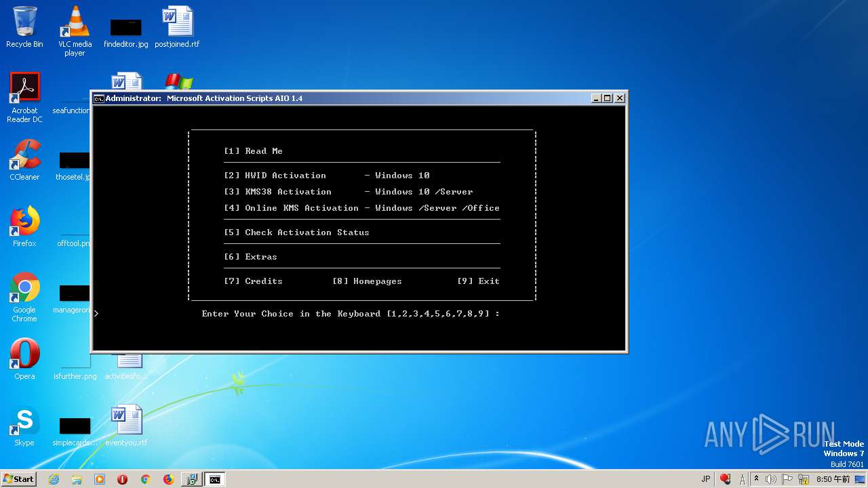This screenshot has height=488, width=868.
Task: Open the volume speaker tray icon
Action: (772, 479)
